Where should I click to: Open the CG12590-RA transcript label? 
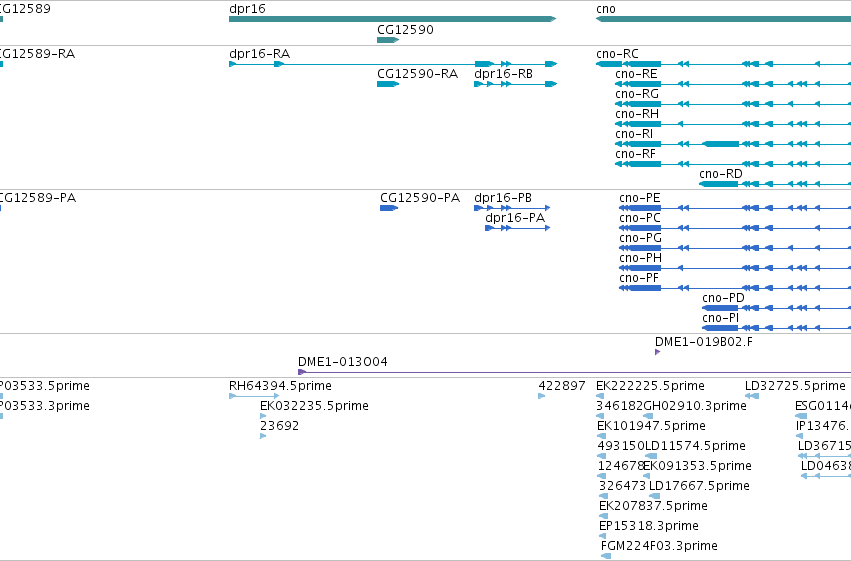tap(417, 74)
